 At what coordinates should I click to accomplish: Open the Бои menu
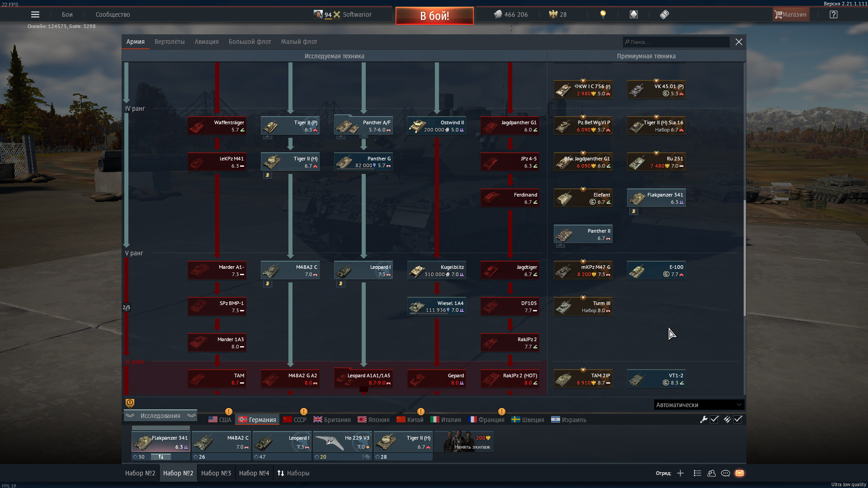[x=67, y=14]
